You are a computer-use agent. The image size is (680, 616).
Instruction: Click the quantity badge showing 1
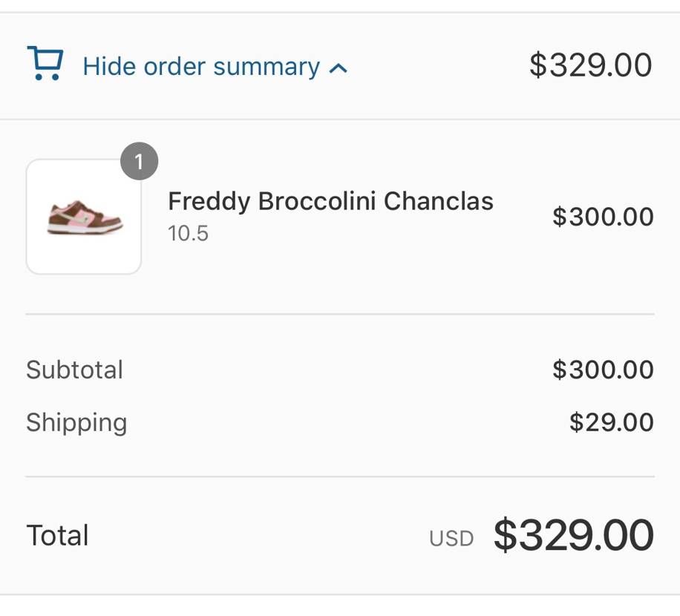(139, 161)
